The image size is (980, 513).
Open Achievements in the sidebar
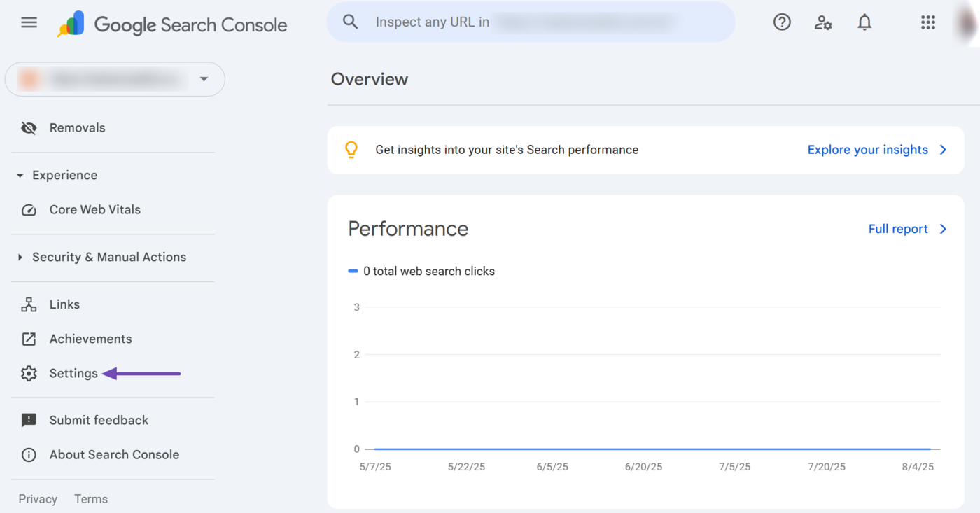(90, 339)
